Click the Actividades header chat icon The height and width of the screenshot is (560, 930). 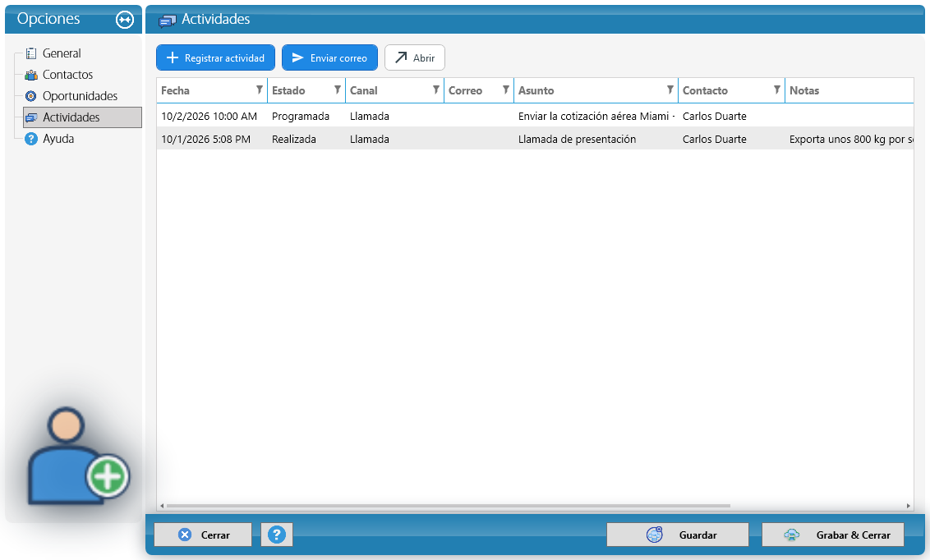[x=168, y=21]
